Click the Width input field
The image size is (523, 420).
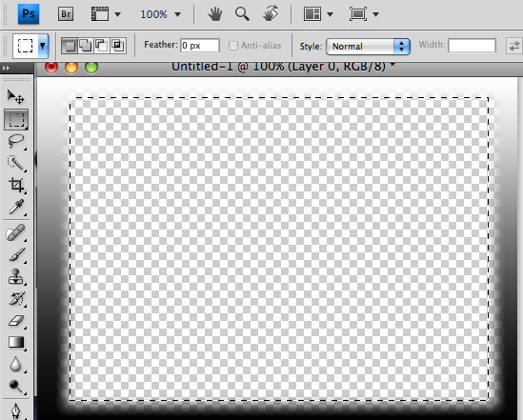pos(472,46)
